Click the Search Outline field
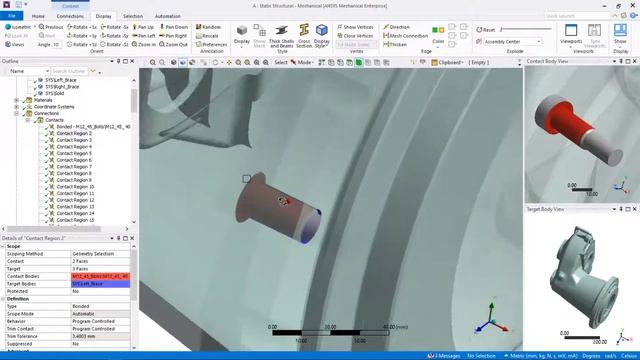Image resolution: width=640 pixels, height=360 pixels. click(x=69, y=71)
